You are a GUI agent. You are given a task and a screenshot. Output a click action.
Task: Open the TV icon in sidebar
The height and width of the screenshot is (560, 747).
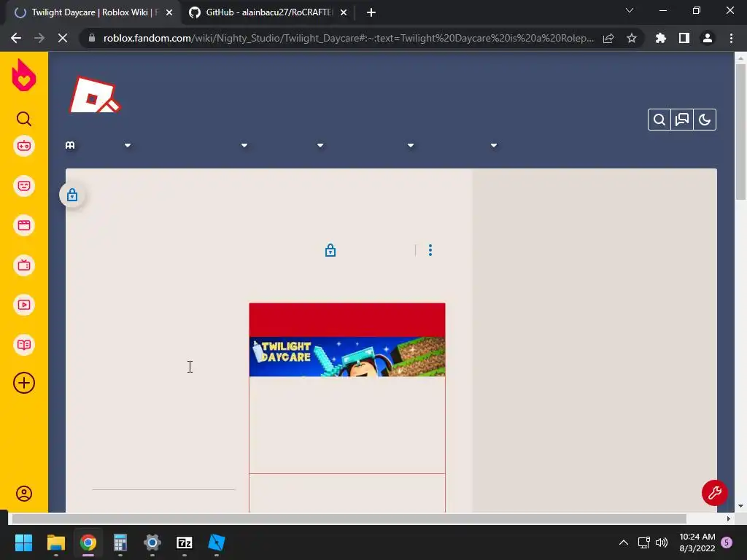(24, 265)
